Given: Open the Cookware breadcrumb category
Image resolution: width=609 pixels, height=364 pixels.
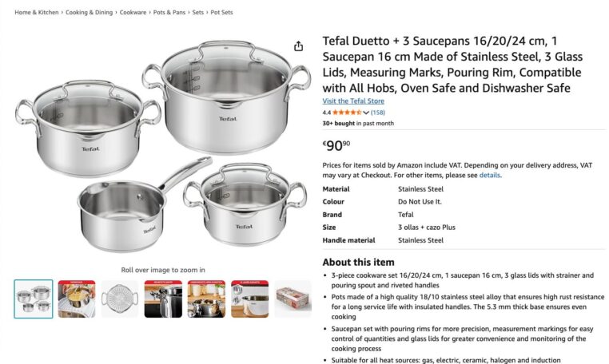Looking at the screenshot, I should (133, 13).
